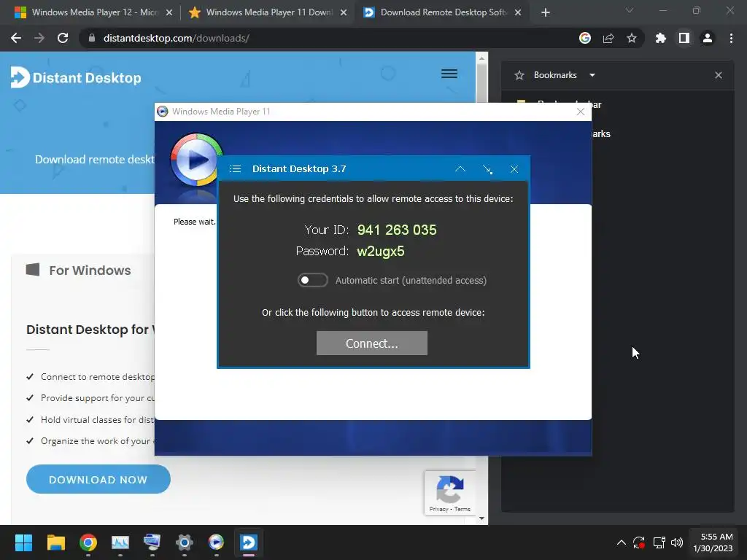Screen dimensions: 747x560
Task: Toggle Automatic start unattended access switch
Action: 312,280
